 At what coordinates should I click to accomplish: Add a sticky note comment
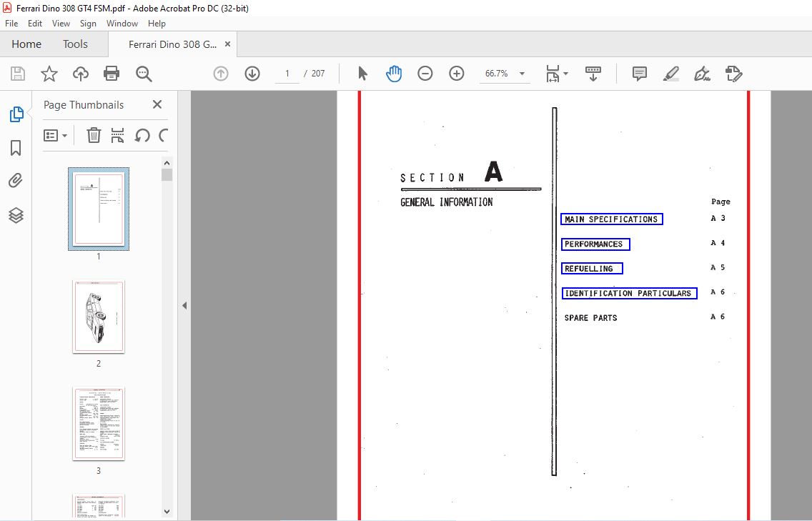(640, 74)
